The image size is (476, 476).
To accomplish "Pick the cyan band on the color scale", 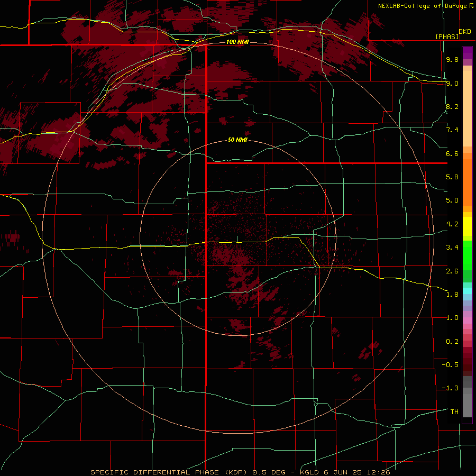I will pyautogui.click(x=467, y=291).
